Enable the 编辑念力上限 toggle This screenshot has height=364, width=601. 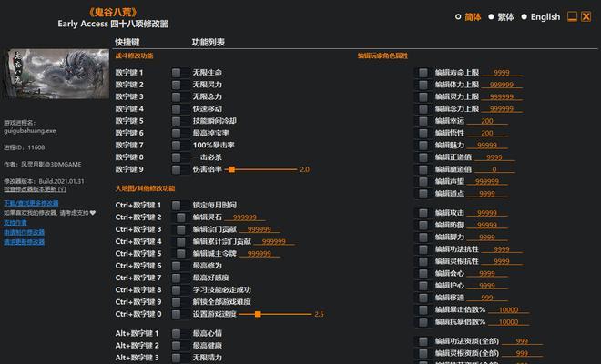[423, 109]
